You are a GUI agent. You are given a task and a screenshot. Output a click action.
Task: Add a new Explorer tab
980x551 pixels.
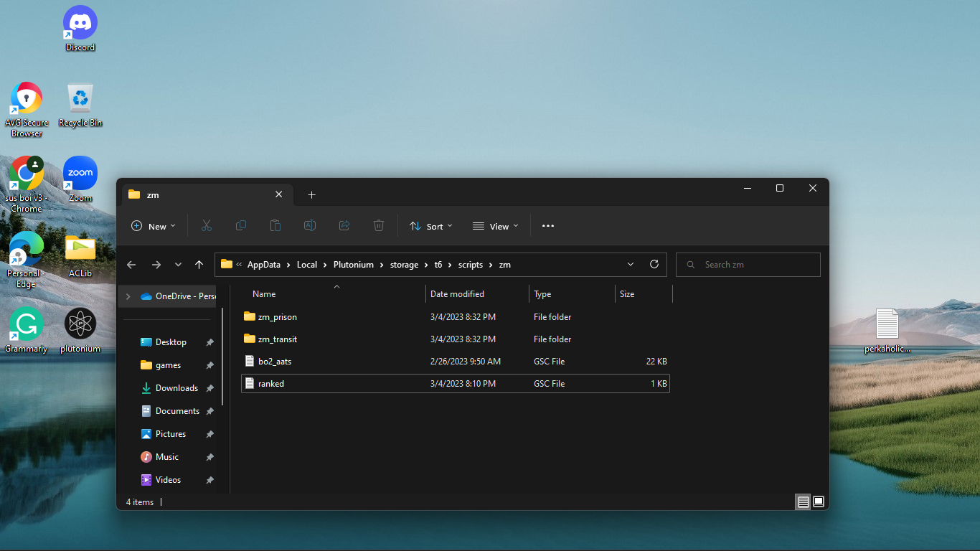click(x=311, y=195)
